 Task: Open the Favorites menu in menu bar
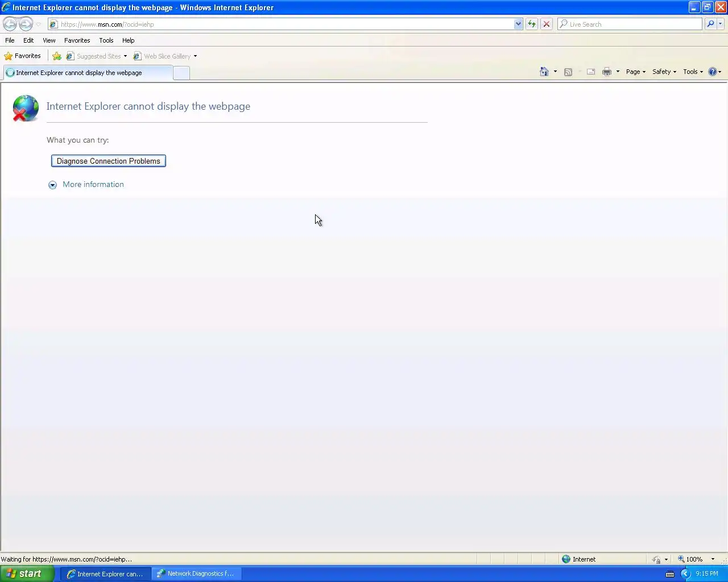coord(77,40)
